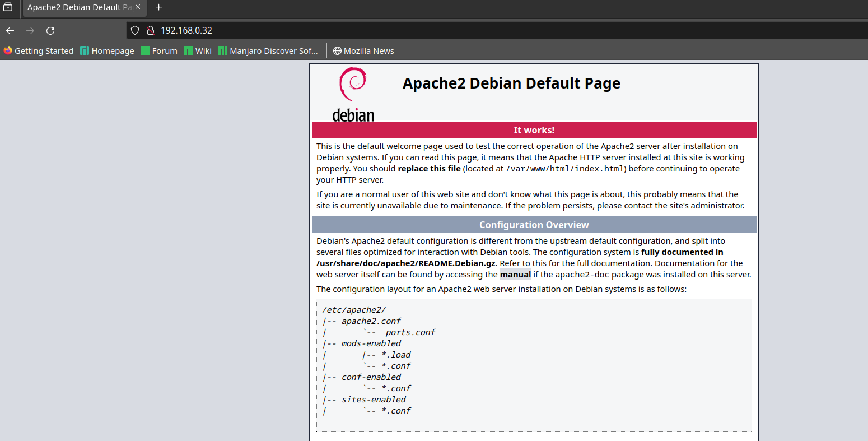Show connection security padlock info
Image resolution: width=868 pixels, height=441 pixels.
pyautogui.click(x=150, y=30)
